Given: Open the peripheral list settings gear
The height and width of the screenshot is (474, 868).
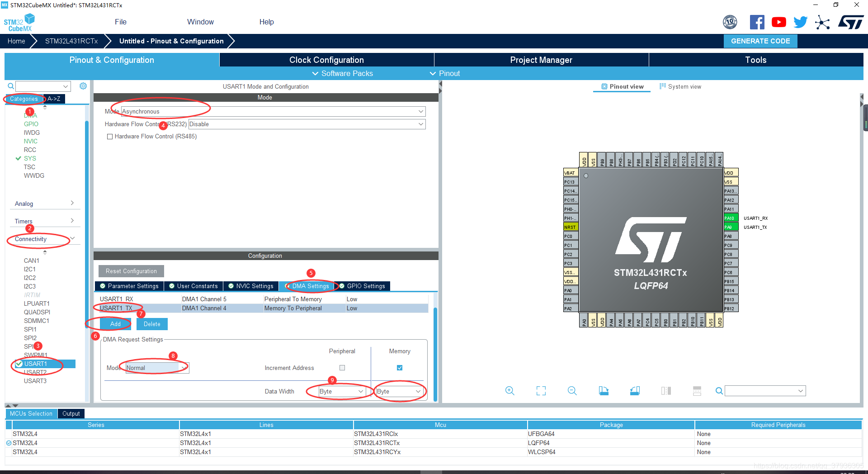Looking at the screenshot, I should pos(83,86).
